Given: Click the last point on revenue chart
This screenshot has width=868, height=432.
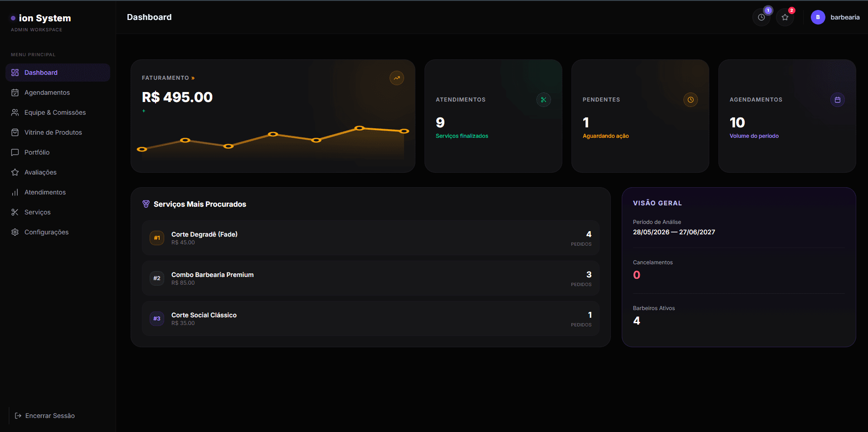Looking at the screenshot, I should [404, 131].
